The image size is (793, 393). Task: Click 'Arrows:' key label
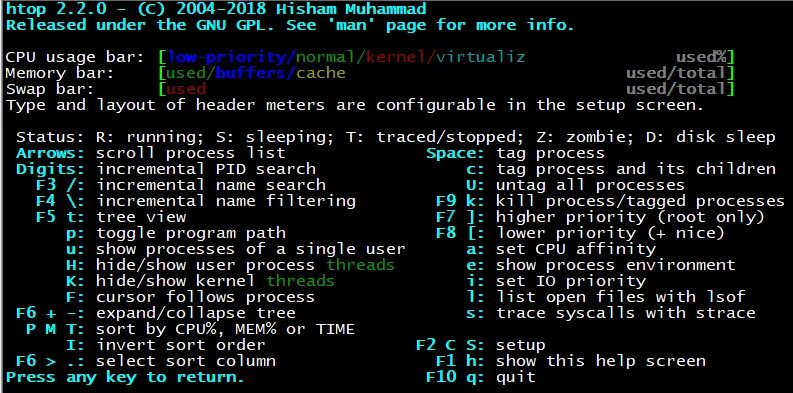click(x=50, y=153)
